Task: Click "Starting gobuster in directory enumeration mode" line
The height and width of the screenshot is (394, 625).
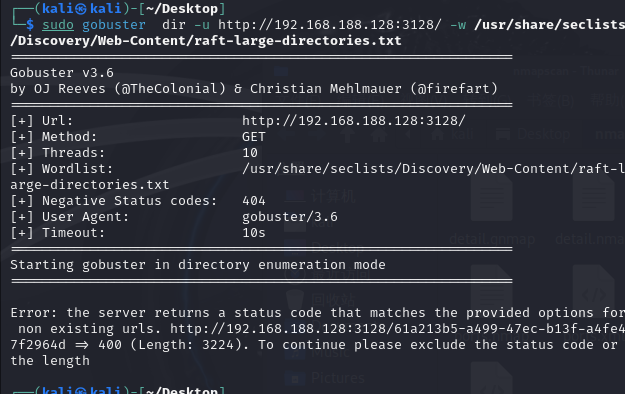Action: click(x=198, y=265)
